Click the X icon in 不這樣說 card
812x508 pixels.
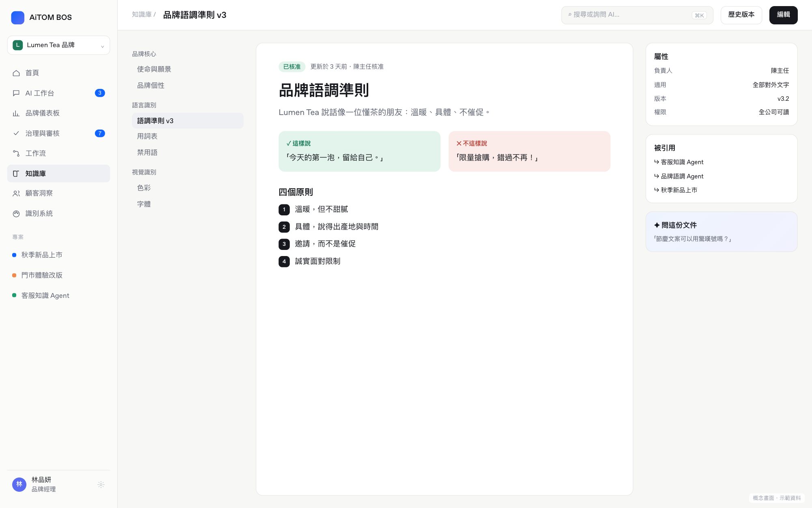coord(459,143)
